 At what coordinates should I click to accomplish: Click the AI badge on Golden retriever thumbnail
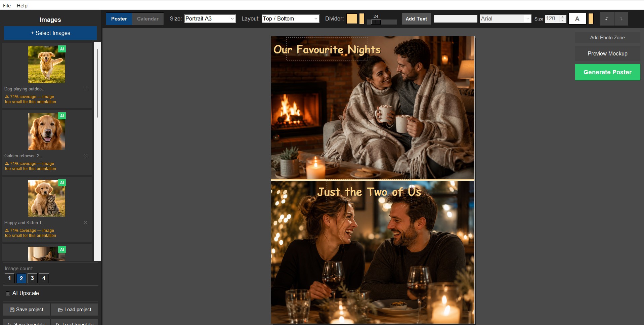click(x=62, y=116)
